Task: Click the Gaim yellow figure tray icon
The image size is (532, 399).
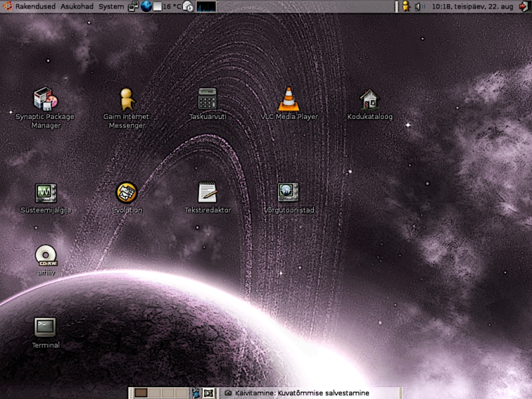Action: [x=406, y=6]
